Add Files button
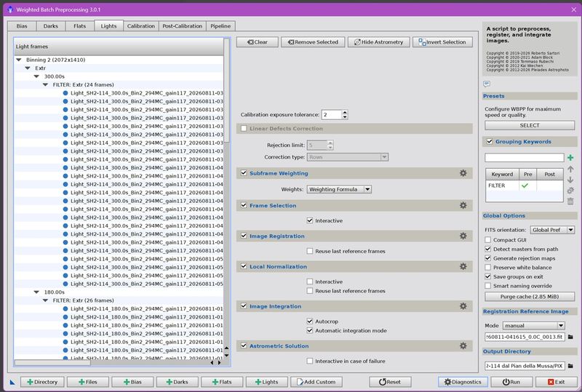 click(x=87, y=382)
